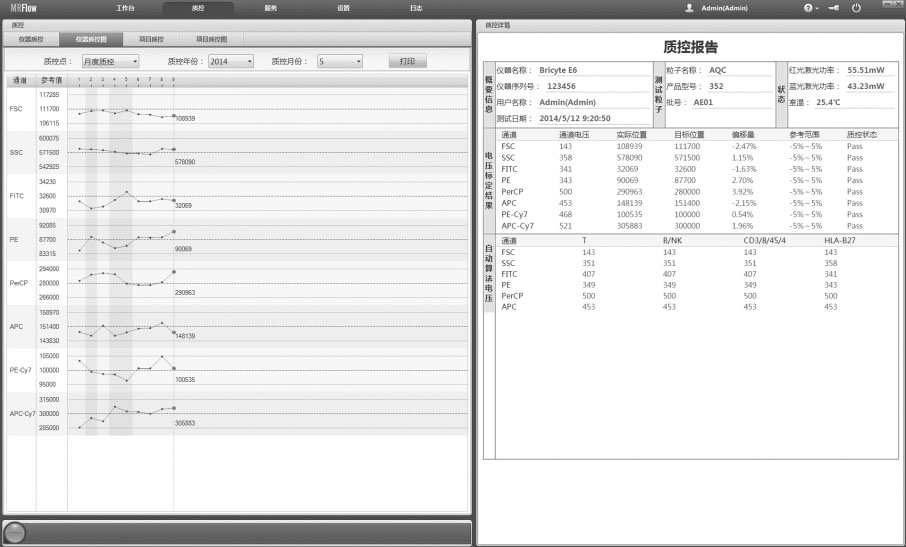Click the 打印 print button

407,61
